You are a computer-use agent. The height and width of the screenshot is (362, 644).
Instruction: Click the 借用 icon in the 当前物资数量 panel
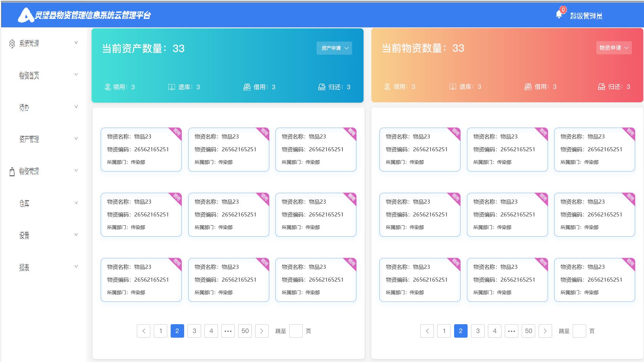[x=528, y=87]
